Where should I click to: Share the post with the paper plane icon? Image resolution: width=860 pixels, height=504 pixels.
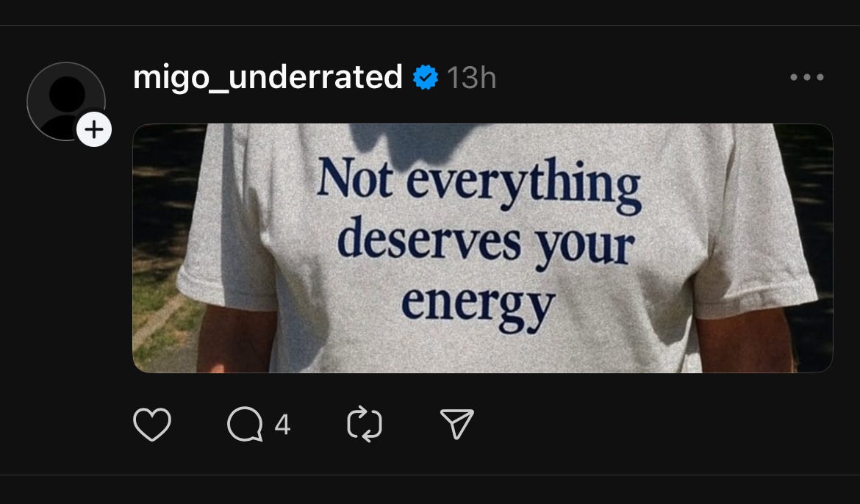coord(457,423)
